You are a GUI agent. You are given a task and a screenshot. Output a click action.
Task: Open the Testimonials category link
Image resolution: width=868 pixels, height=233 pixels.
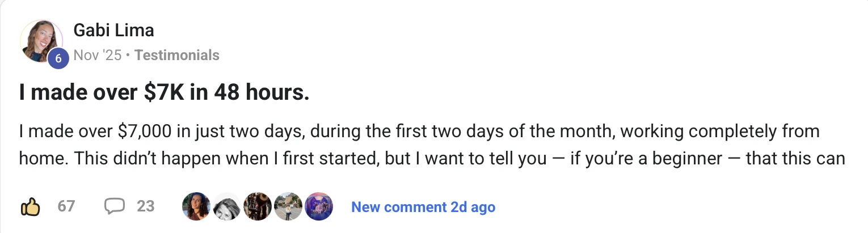pyautogui.click(x=177, y=56)
